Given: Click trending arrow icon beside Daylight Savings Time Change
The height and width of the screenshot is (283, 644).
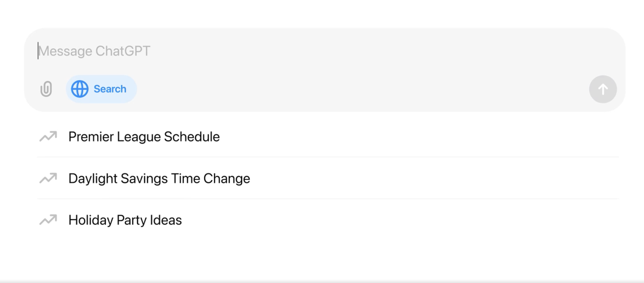Looking at the screenshot, I should pos(48,178).
